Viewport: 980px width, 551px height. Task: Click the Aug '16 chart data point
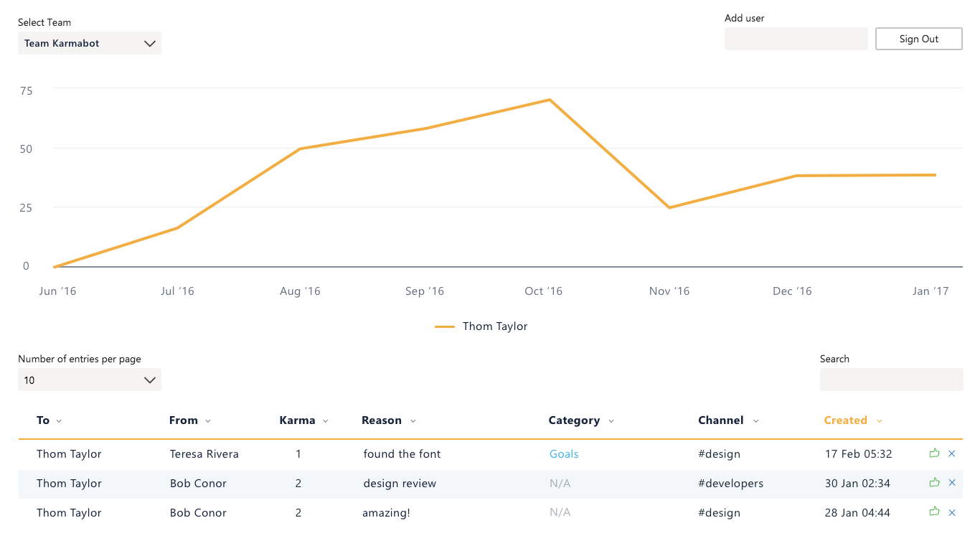click(x=300, y=149)
